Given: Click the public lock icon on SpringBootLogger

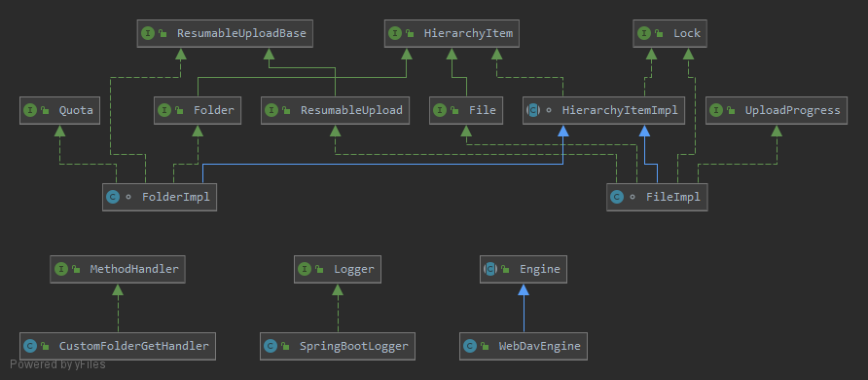Looking at the screenshot, I should coord(285,347).
